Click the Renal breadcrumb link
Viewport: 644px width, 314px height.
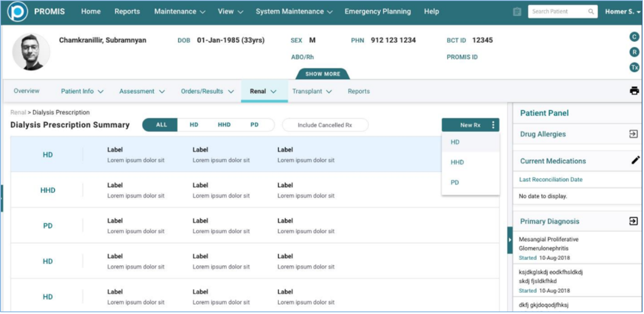[18, 113]
